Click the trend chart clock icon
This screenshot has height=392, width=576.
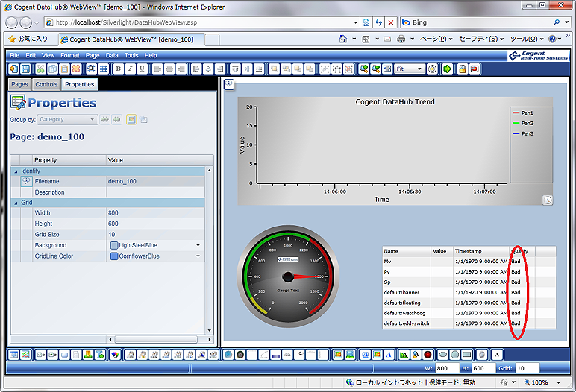point(548,200)
